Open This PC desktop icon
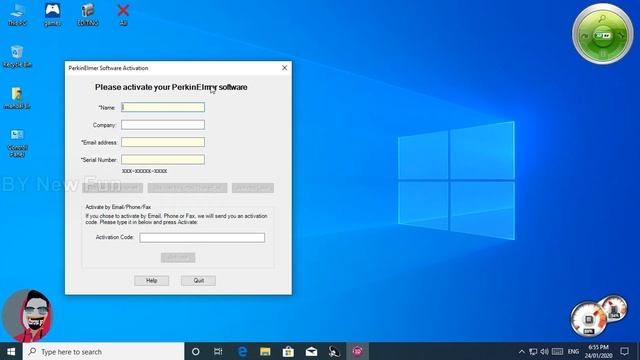Viewport: 640px width, 360px height. tap(17, 14)
